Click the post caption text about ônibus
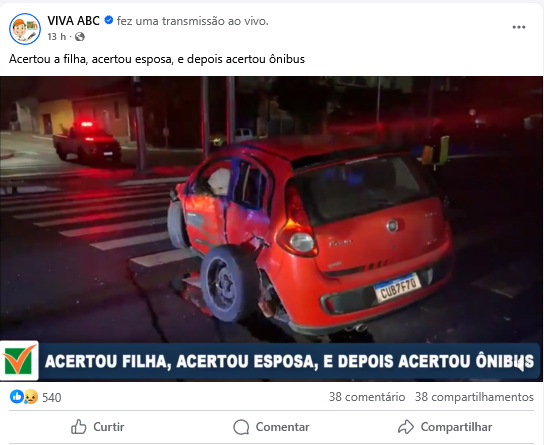 (x=157, y=59)
